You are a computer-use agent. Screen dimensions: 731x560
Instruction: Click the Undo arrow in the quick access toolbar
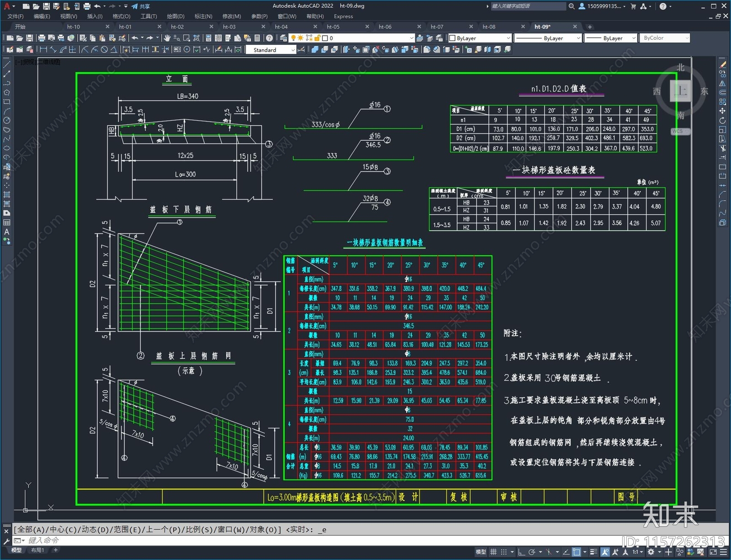(97, 6)
